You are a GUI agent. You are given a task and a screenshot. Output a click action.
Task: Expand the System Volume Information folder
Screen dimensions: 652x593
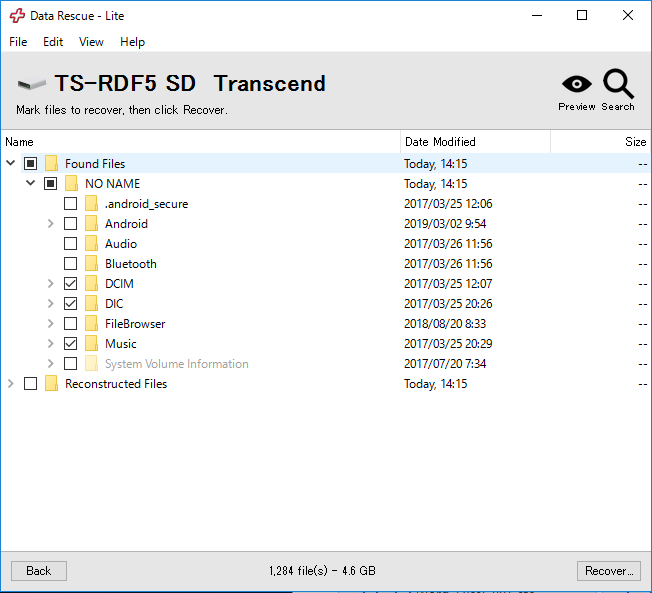(x=51, y=363)
